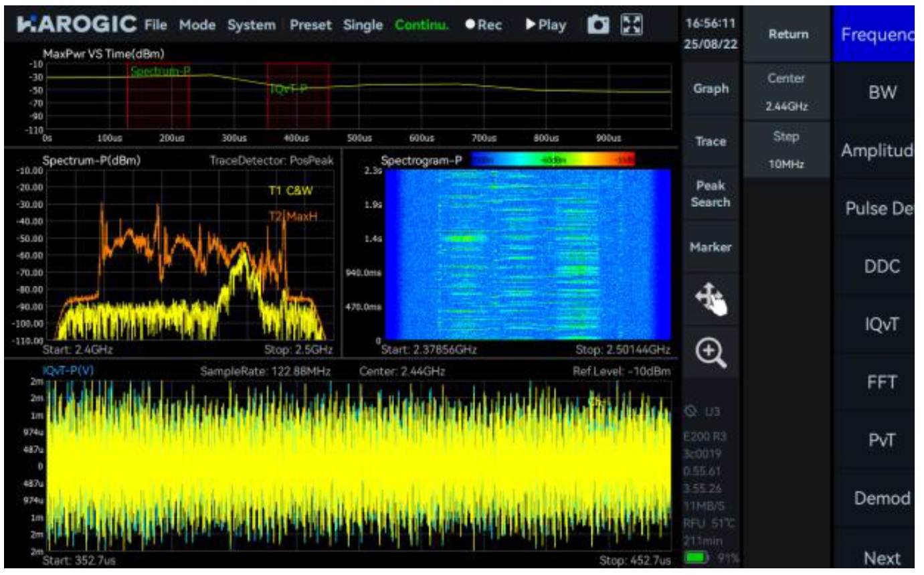Viewport: 924px width, 575px height.
Task: Click the battery status icon
Action: coord(697,557)
